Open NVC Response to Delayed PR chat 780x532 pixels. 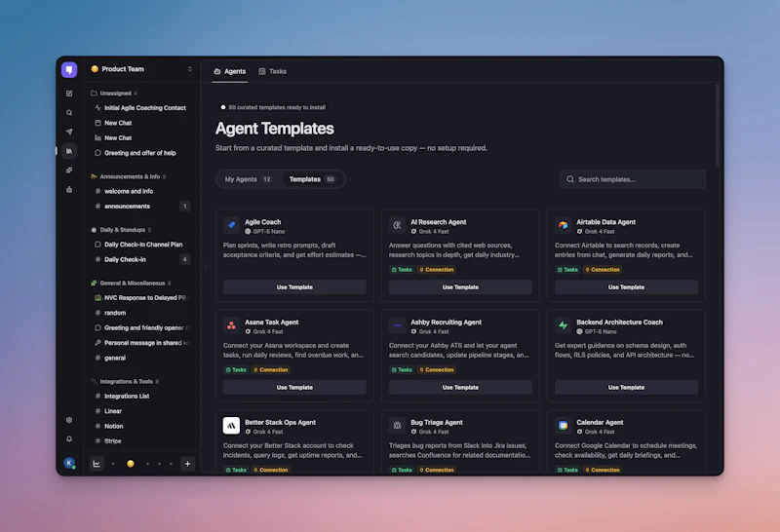point(140,298)
